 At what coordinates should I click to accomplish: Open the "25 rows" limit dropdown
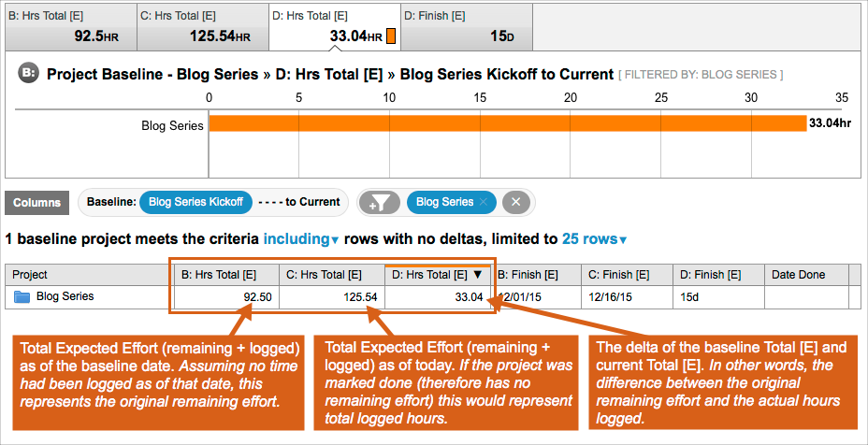click(594, 239)
